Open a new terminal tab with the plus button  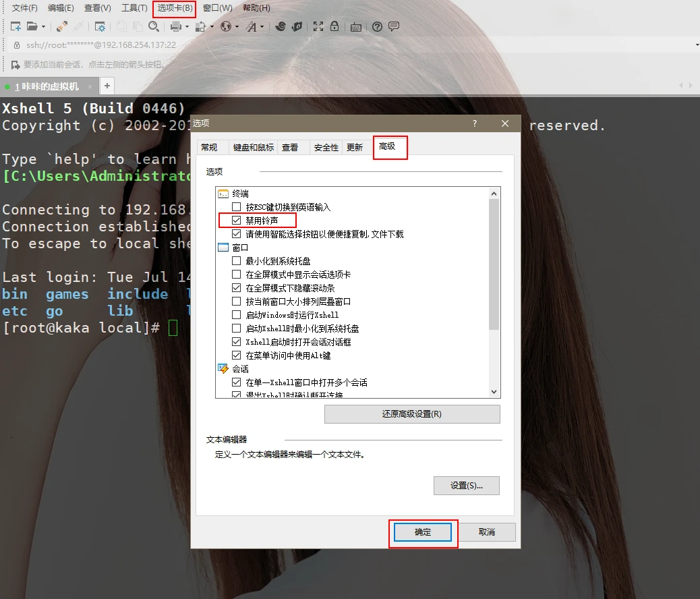click(x=107, y=86)
